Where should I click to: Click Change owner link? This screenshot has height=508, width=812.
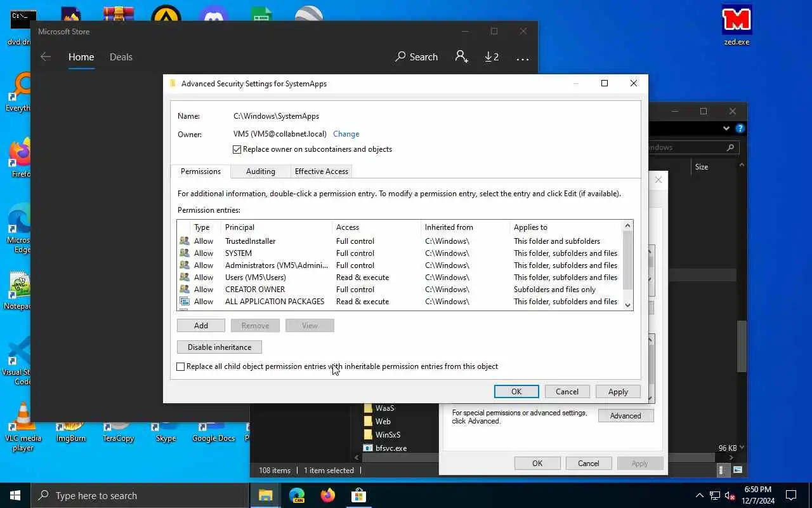point(346,134)
